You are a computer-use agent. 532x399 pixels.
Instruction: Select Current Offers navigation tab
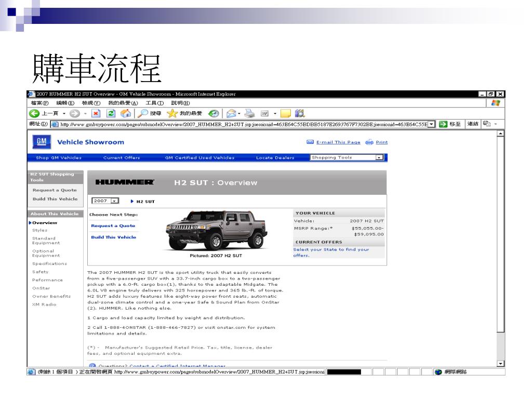(x=122, y=158)
